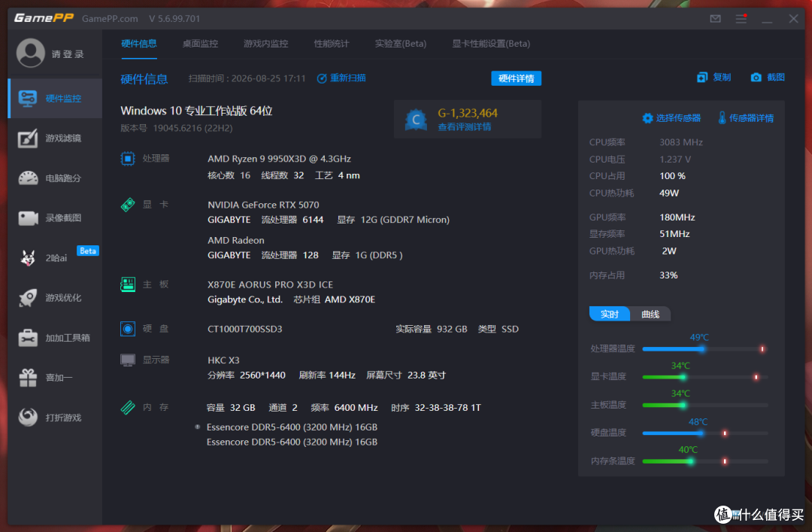Viewport: 812px width, 532px height.
Task: Select the 实时 realtime view toggle
Action: pyautogui.click(x=610, y=314)
